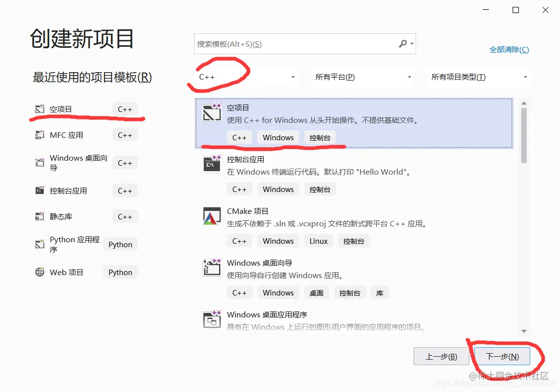Click inside the 搜索模板 search field
Screen dimensions: 560x392
(294, 44)
